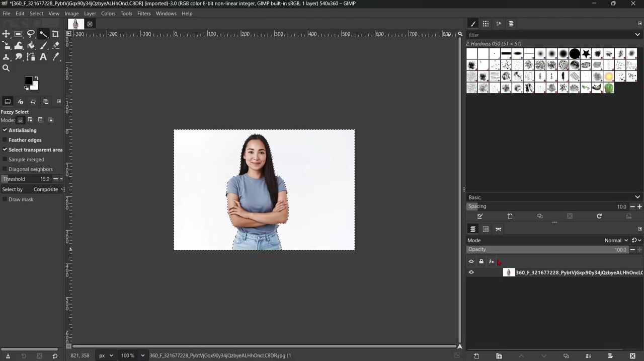Enable Feather edges option
644x361 pixels.
point(5,140)
